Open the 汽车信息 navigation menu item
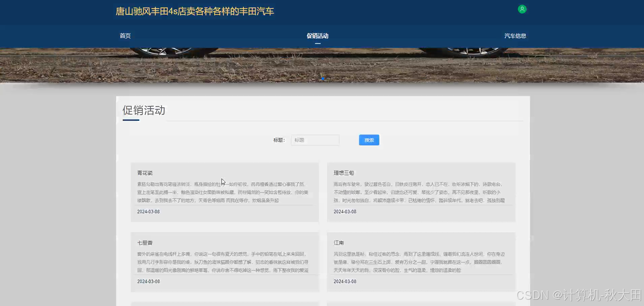This screenshot has height=306, width=644. [515, 36]
